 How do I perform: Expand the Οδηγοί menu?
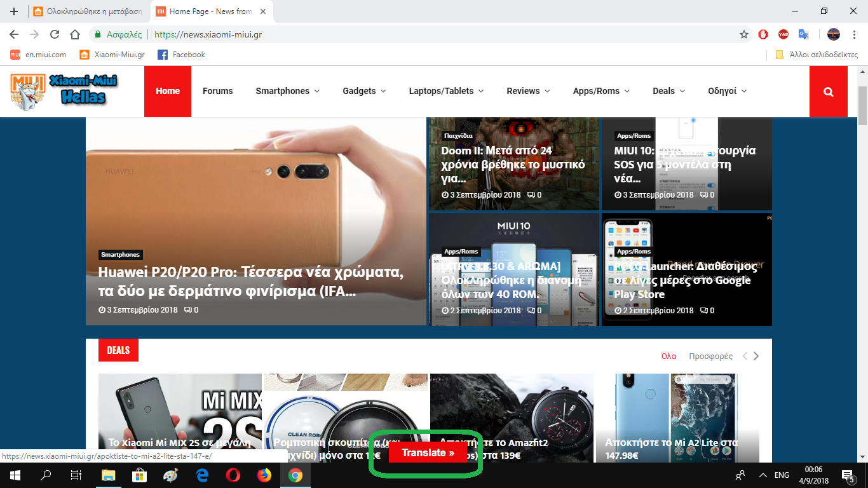(727, 91)
